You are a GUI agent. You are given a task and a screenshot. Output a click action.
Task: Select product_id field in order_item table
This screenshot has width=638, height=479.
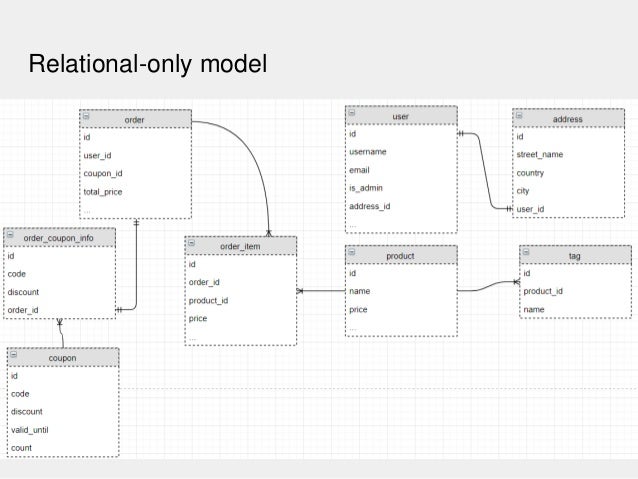tap(241, 300)
